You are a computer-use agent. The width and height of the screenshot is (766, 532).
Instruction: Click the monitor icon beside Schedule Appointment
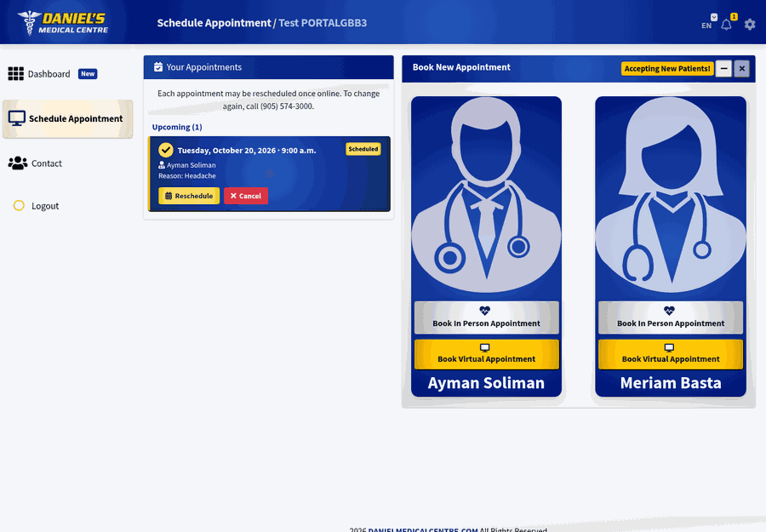coord(17,118)
